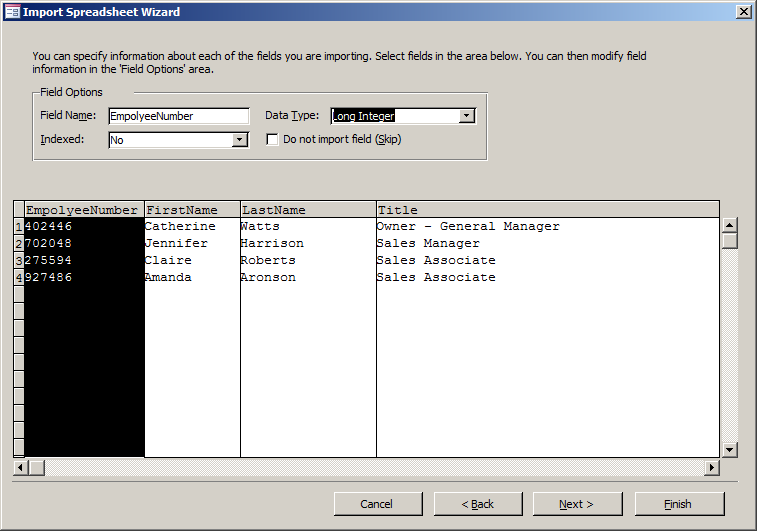The image size is (757, 531).
Task: Click the horizontal scrollbar thumb
Action: (37, 467)
